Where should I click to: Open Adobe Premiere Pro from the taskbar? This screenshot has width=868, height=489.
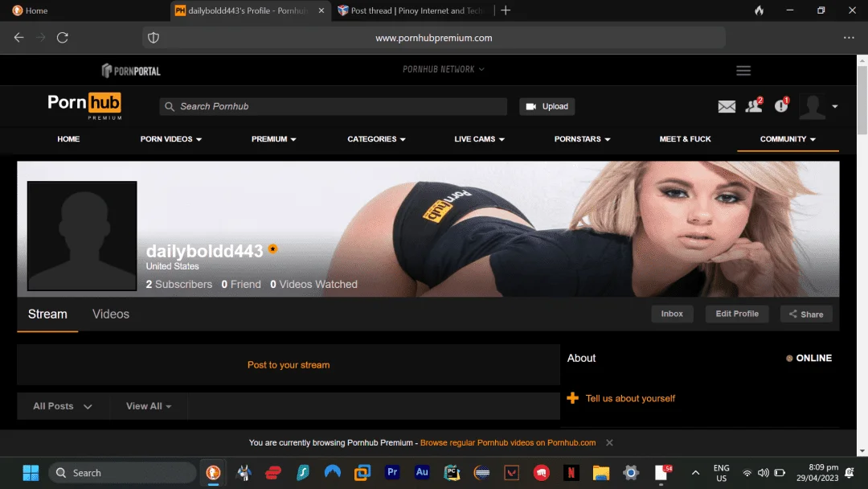pyautogui.click(x=392, y=472)
